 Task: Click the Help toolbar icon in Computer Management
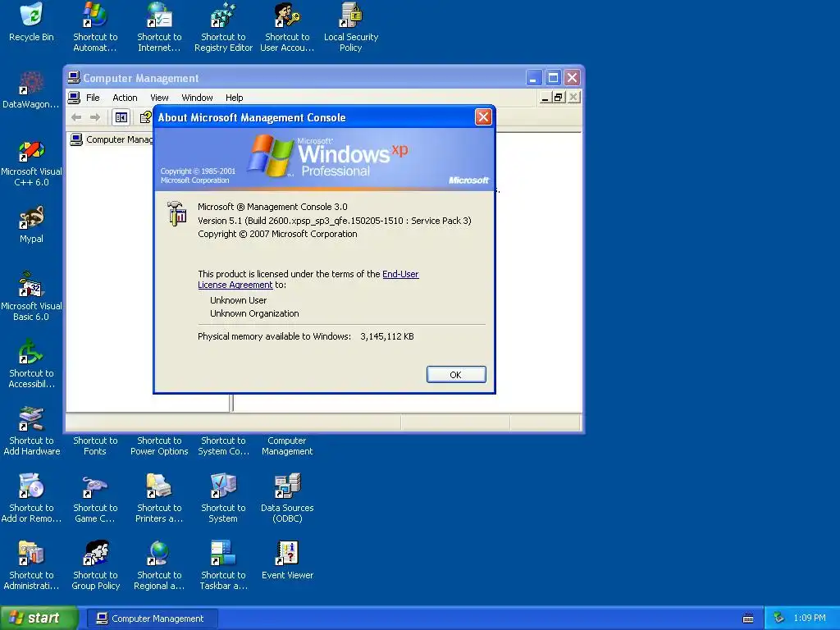click(x=146, y=117)
